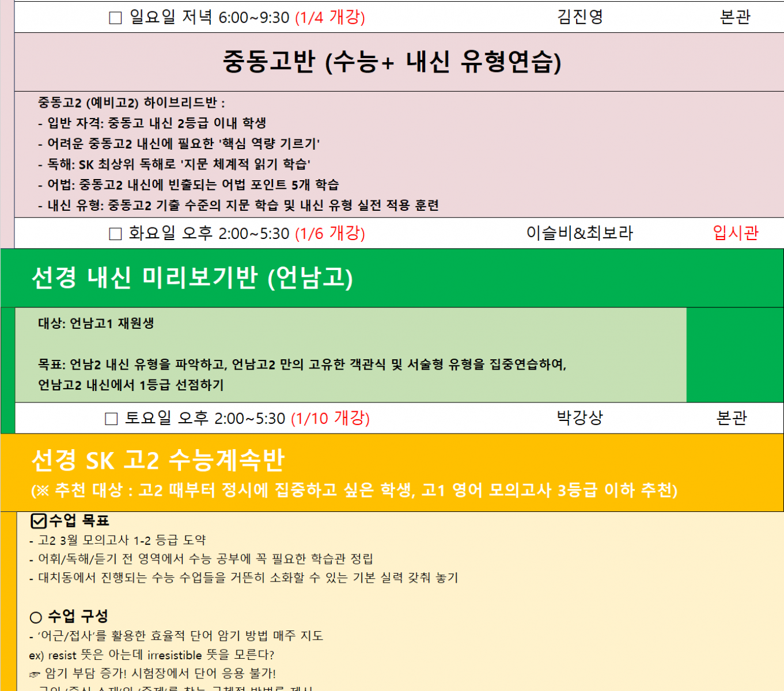Check the Sunday evening 6:00~9:30 class box
784x691 pixels.
pyautogui.click(x=115, y=18)
